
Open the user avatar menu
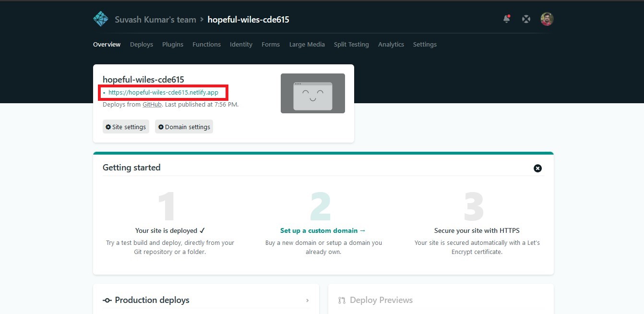547,19
